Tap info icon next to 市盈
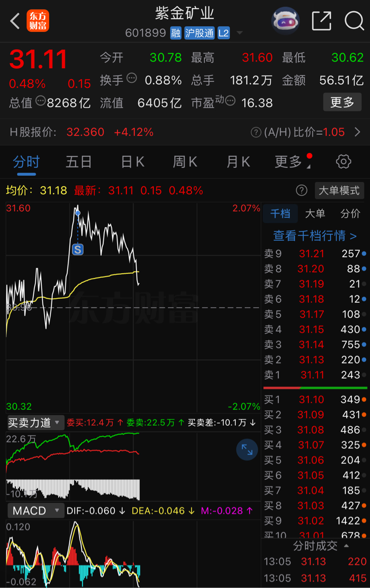Image resolution: width=370 pixels, height=588 pixels. pyautogui.click(x=230, y=101)
